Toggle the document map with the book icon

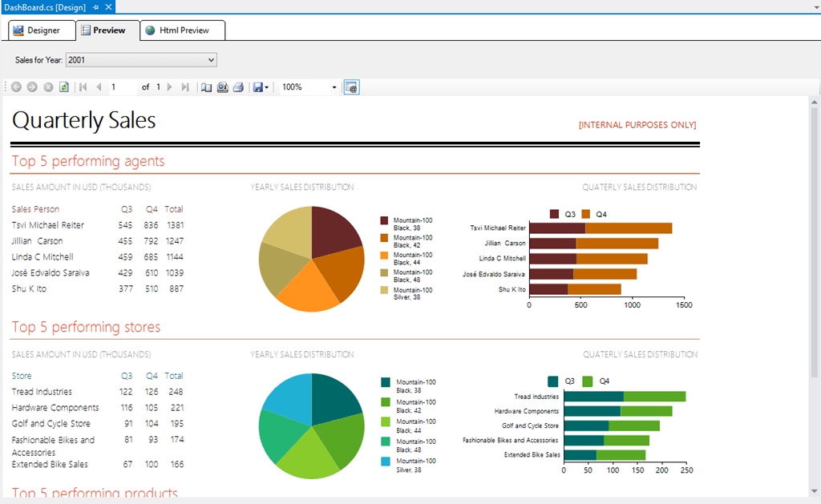pyautogui.click(x=205, y=87)
